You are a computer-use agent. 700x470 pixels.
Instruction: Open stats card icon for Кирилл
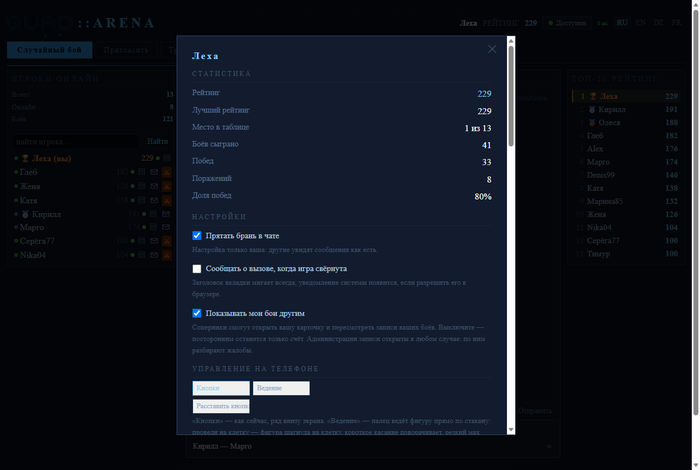(153, 214)
